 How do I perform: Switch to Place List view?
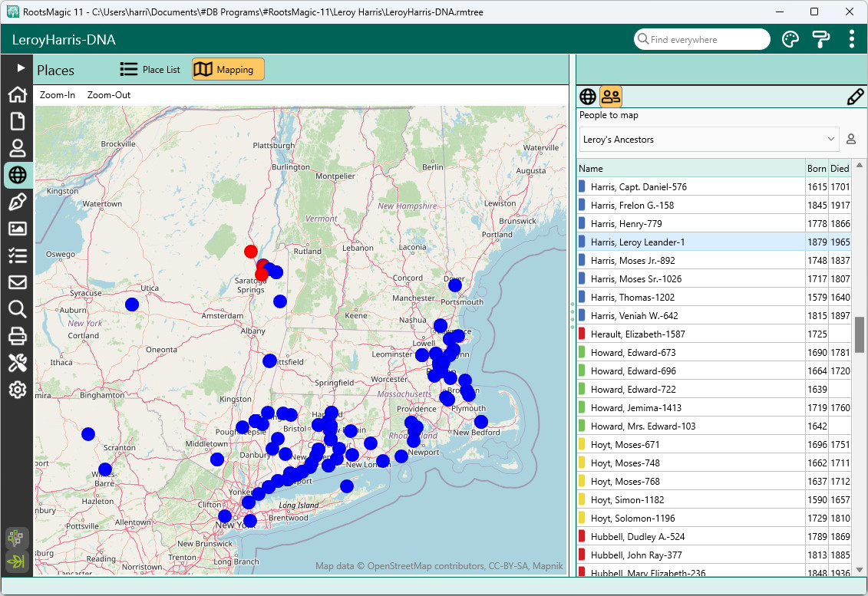click(x=150, y=69)
